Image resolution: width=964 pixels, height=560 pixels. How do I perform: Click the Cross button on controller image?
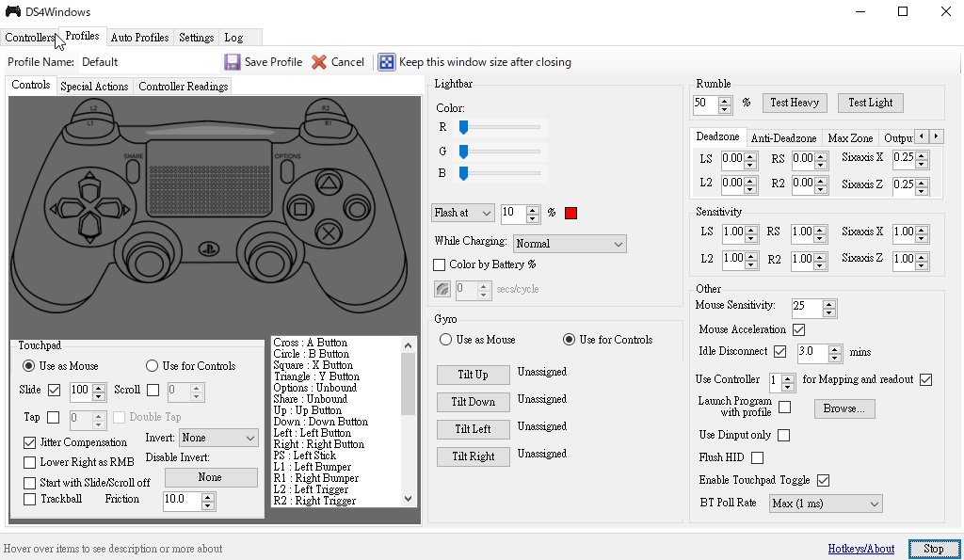[x=328, y=232]
